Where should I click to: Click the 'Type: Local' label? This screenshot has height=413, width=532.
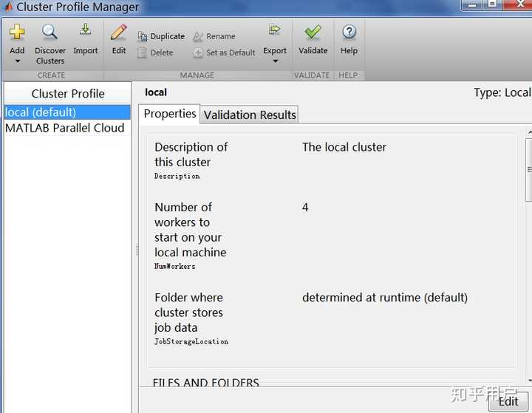coord(502,92)
